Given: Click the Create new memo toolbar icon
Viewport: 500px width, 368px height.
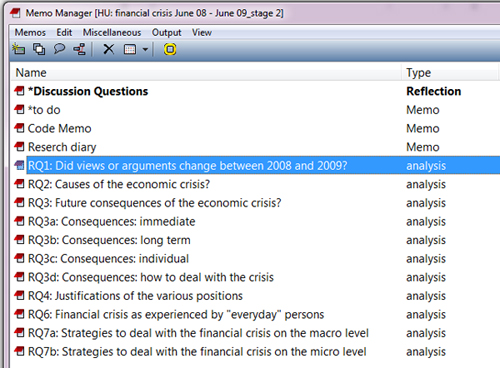Looking at the screenshot, I should coord(19,49).
